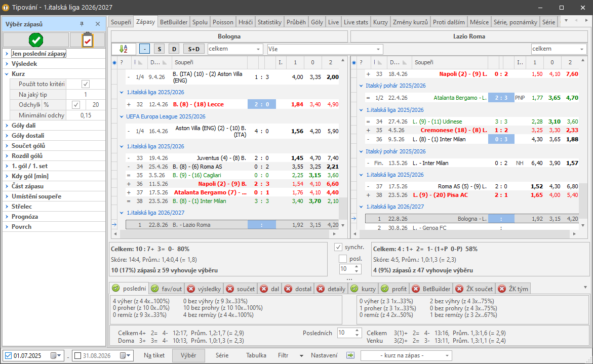
Task: Select the 'kurzy' tab
Action: point(363,289)
